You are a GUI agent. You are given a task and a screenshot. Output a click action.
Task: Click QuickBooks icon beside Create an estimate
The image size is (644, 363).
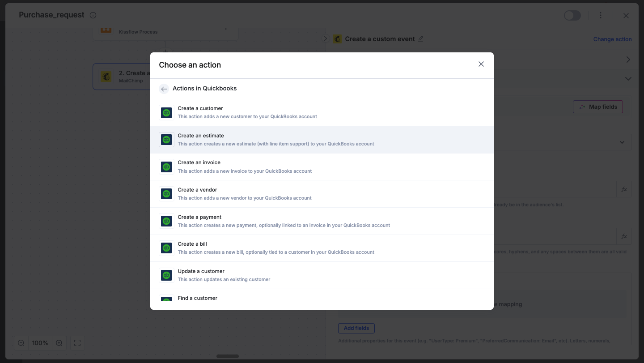(166, 140)
